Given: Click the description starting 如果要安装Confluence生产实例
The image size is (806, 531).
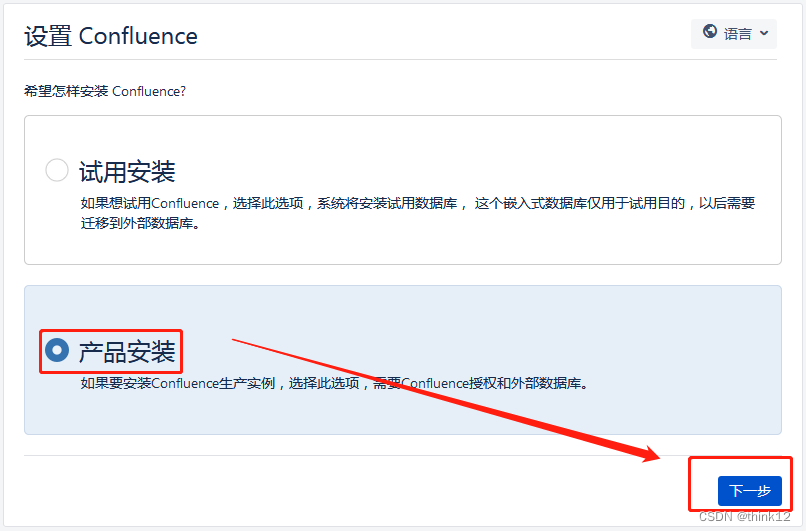Looking at the screenshot, I should (x=334, y=383).
